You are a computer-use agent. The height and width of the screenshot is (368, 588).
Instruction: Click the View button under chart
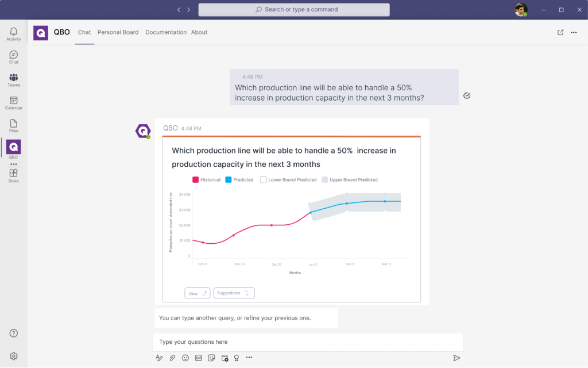coord(197,293)
